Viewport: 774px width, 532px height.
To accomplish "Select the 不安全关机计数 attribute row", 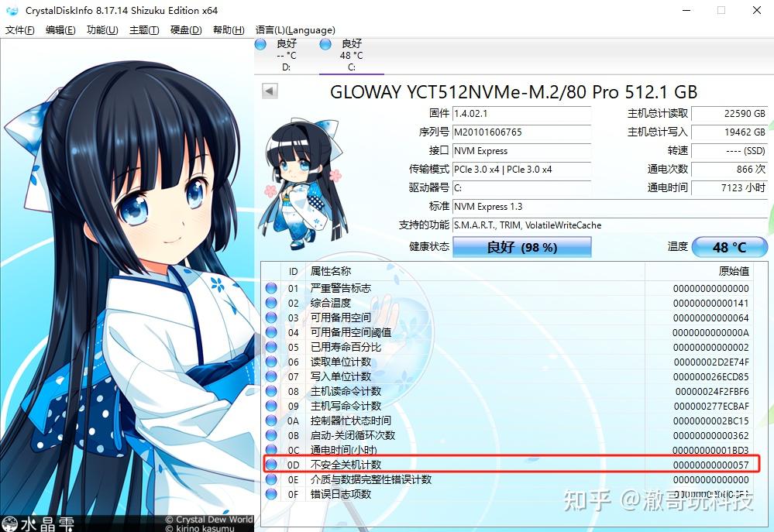I will click(x=507, y=465).
